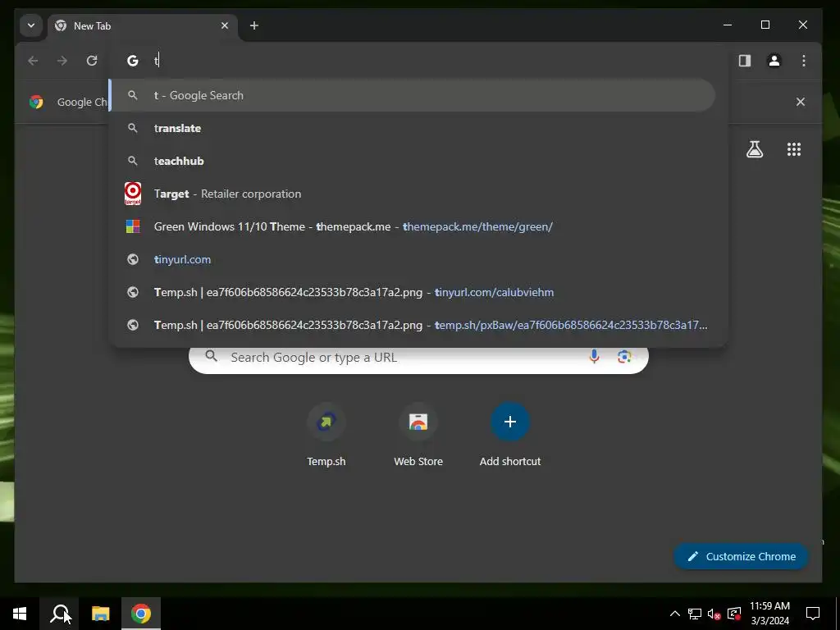Viewport: 840px width, 630px height.
Task: Dismiss the Google Chrome info bar
Action: [801, 102]
